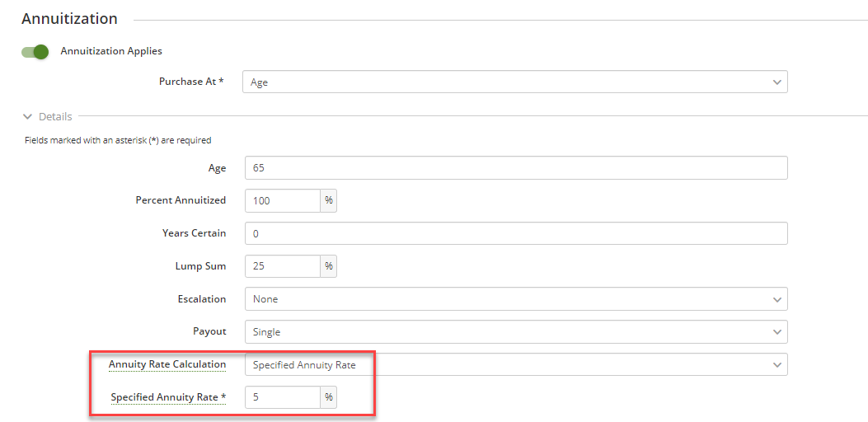Click the Annuity Rate Calculation label

[167, 364]
